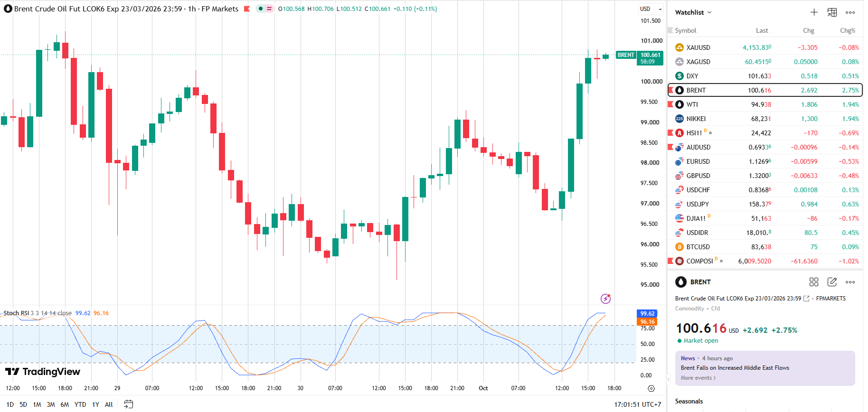
Task: Open the 17:01:51 UTC+7 timezone menu
Action: pos(638,404)
